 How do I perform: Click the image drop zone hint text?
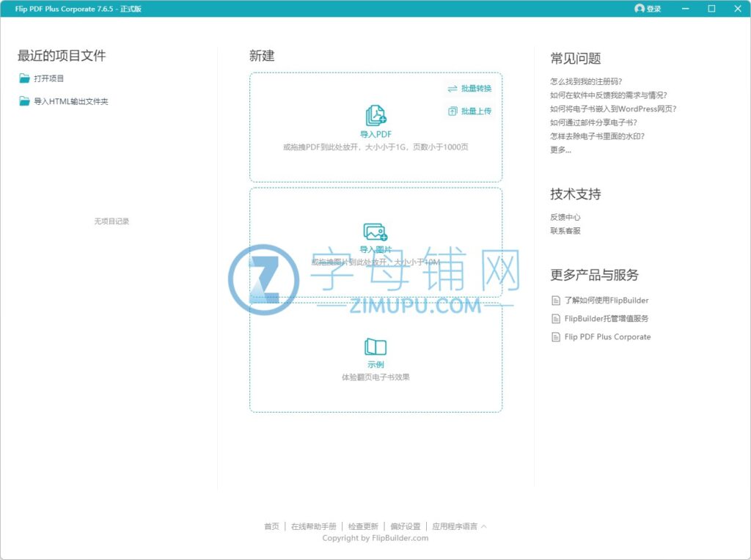tap(375, 262)
